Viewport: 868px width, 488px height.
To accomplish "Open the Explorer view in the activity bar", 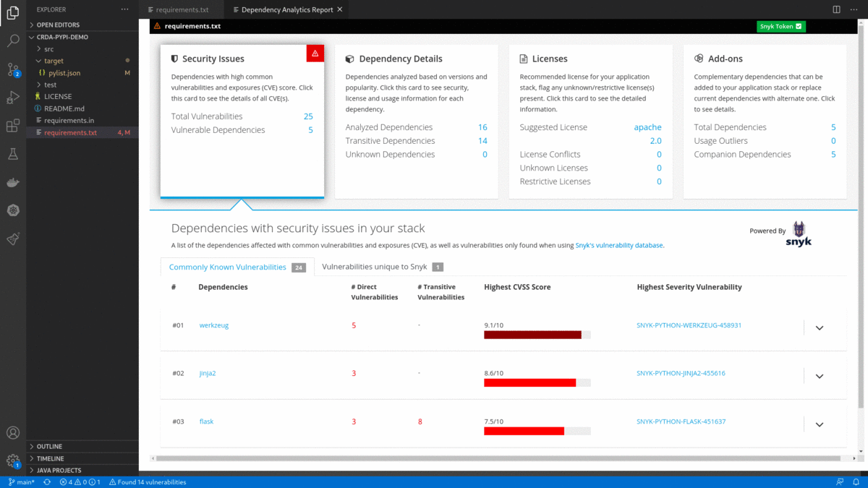I will click(12, 12).
